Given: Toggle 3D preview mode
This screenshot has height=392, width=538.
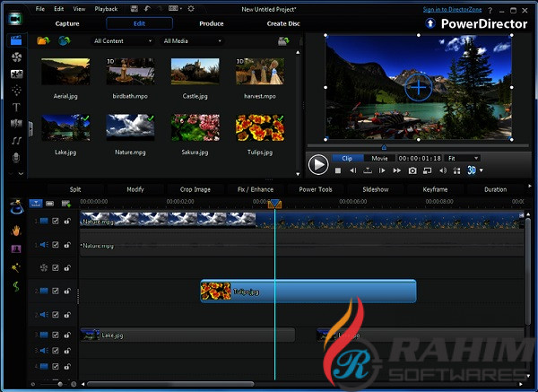Looking at the screenshot, I should (x=472, y=170).
